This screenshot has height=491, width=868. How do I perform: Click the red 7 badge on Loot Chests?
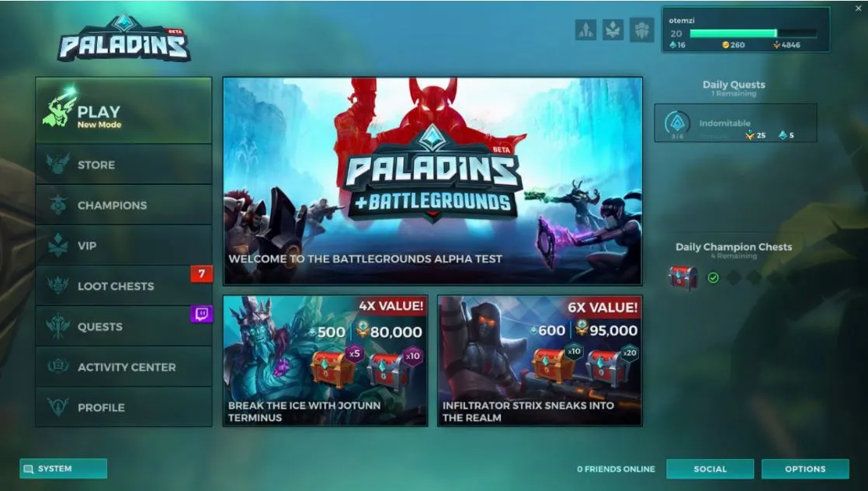pos(202,273)
